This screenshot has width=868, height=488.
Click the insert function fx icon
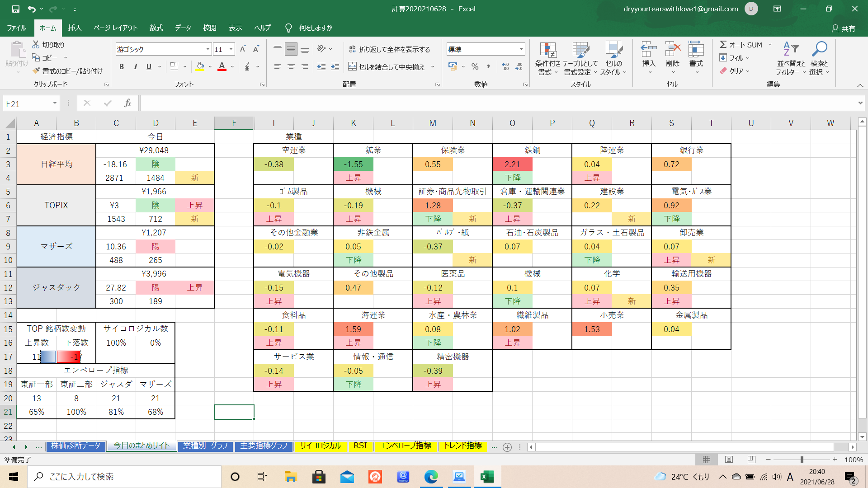pos(127,103)
